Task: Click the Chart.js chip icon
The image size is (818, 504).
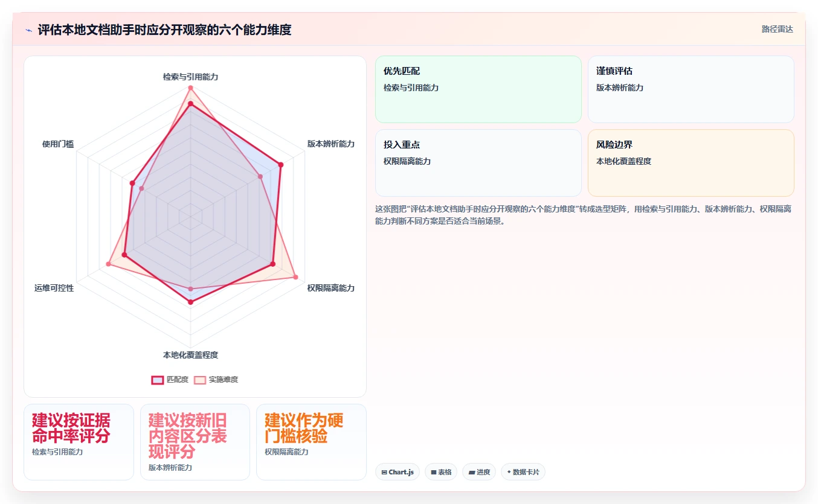Action: (384, 473)
